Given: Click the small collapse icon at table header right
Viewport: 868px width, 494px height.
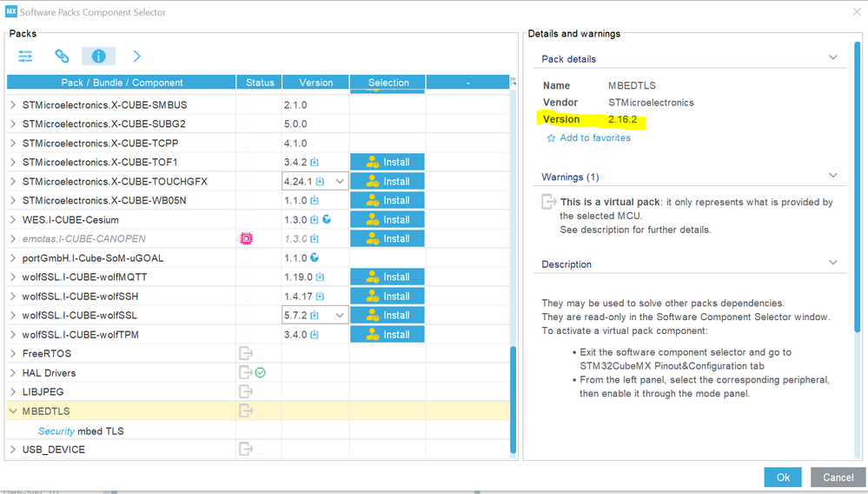Looking at the screenshot, I should [514, 81].
